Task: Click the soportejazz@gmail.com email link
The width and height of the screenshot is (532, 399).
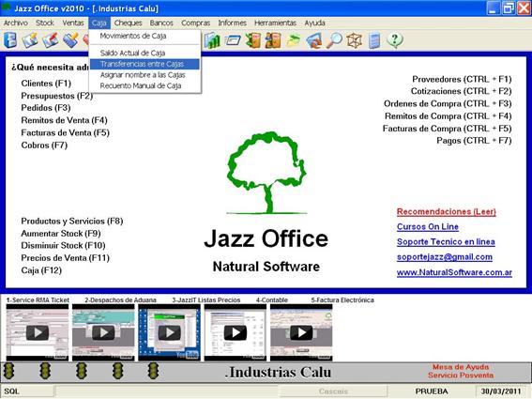Action: pyautogui.click(x=445, y=257)
